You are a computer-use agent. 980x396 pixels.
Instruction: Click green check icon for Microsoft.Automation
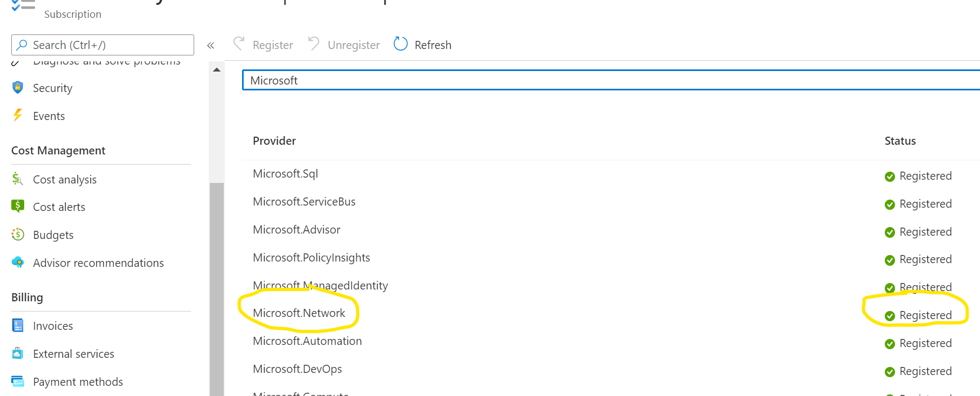890,344
